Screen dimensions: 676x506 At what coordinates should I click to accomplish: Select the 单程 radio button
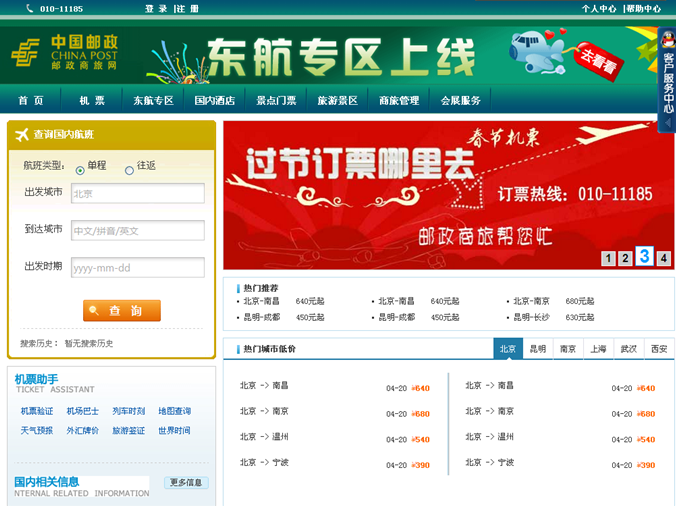[x=80, y=171]
